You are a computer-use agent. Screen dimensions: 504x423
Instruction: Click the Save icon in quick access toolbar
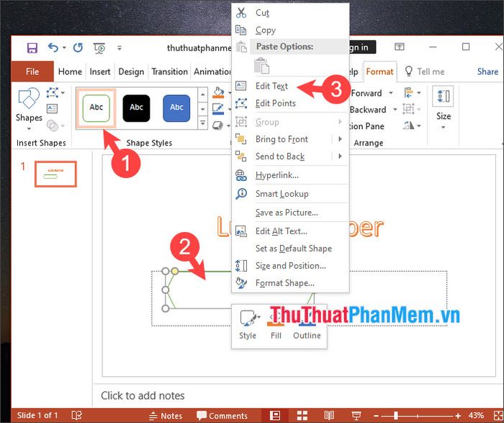click(x=32, y=48)
